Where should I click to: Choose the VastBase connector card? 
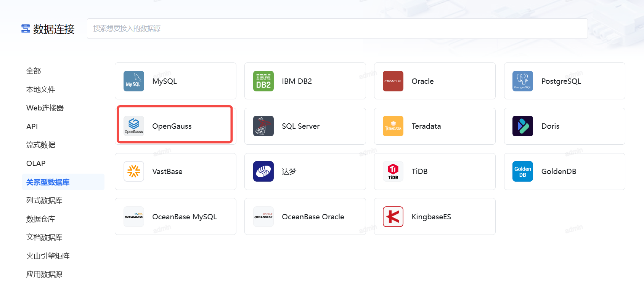175,171
